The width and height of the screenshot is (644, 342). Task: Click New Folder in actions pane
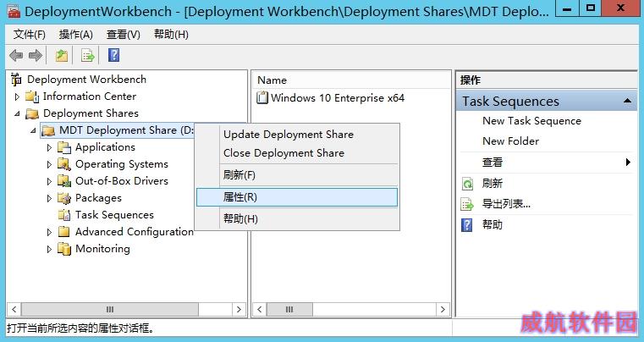tap(510, 141)
